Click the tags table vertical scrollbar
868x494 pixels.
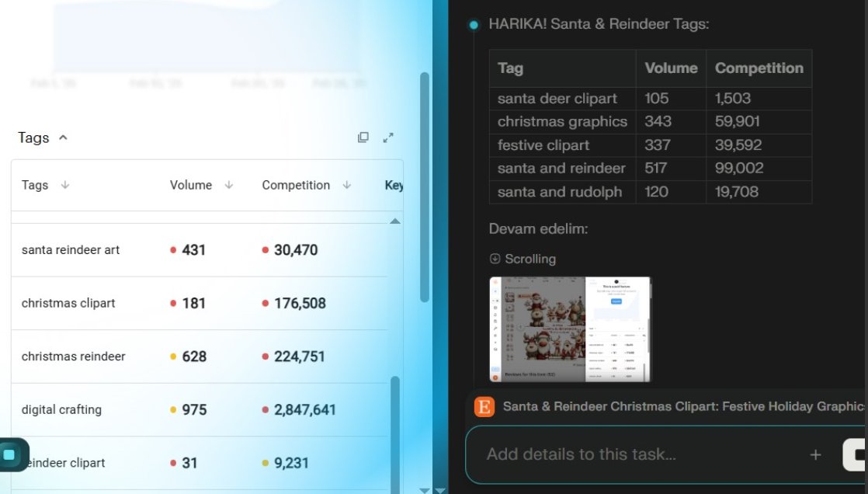[x=394, y=435]
